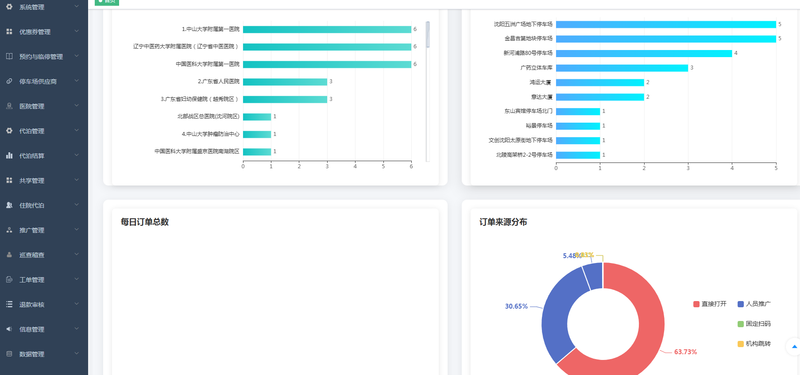Expand the 代泊管理 menu chevron

pos(77,131)
